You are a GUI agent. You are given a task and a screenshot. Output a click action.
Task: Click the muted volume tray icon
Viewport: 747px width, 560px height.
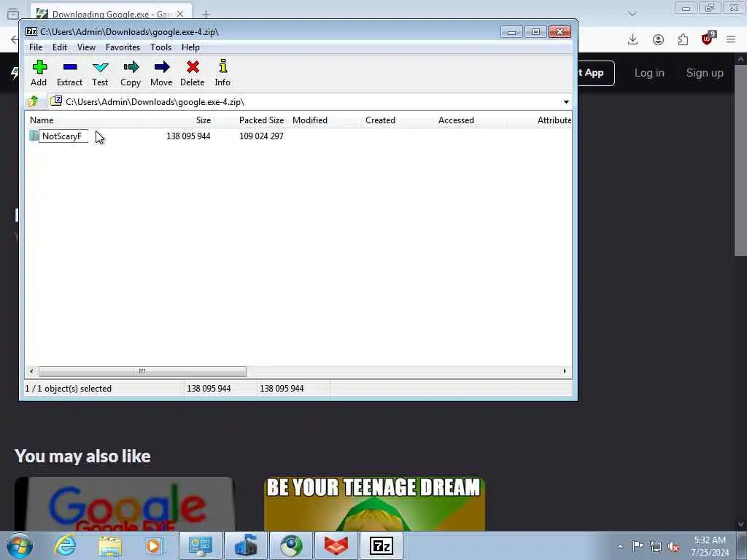[673, 546]
